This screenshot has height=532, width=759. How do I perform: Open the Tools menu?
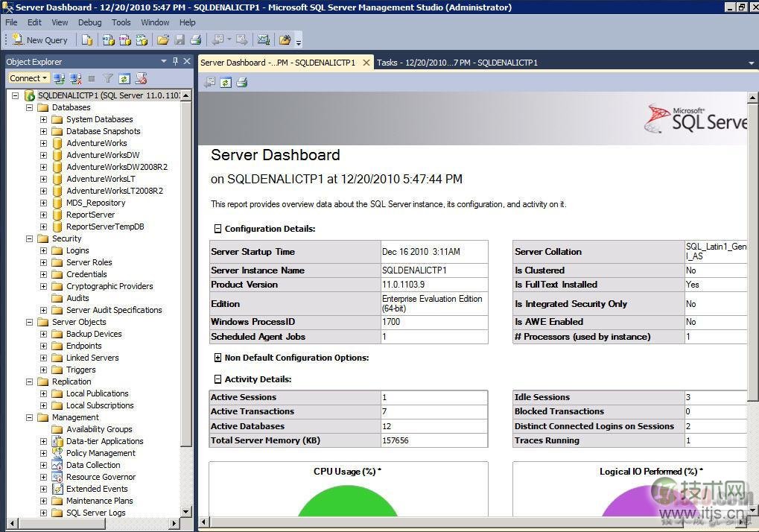point(121,22)
